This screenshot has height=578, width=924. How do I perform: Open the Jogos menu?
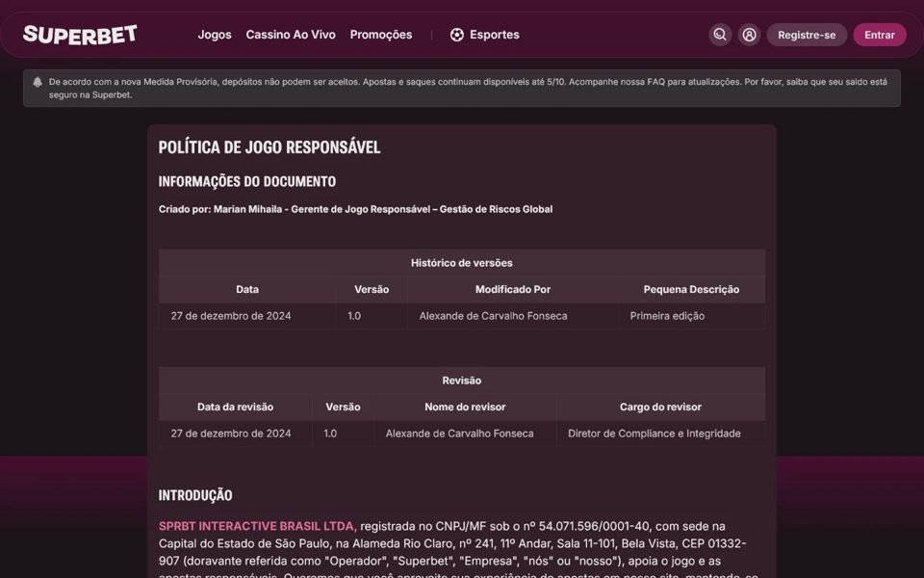point(215,35)
